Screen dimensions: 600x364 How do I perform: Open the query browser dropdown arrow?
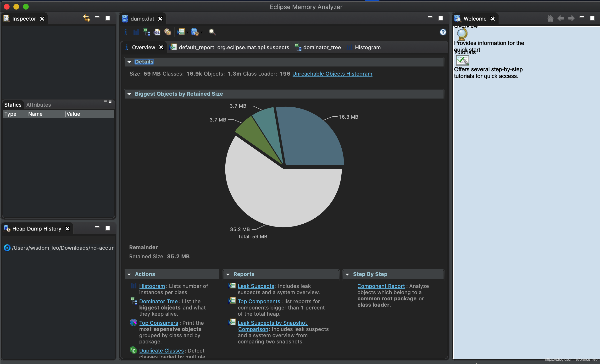pyautogui.click(x=202, y=32)
